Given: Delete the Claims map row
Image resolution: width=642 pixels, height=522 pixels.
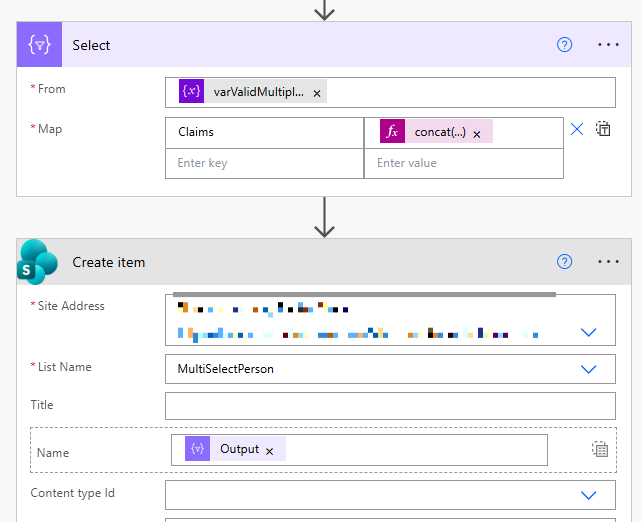Looking at the screenshot, I should click(x=577, y=129).
